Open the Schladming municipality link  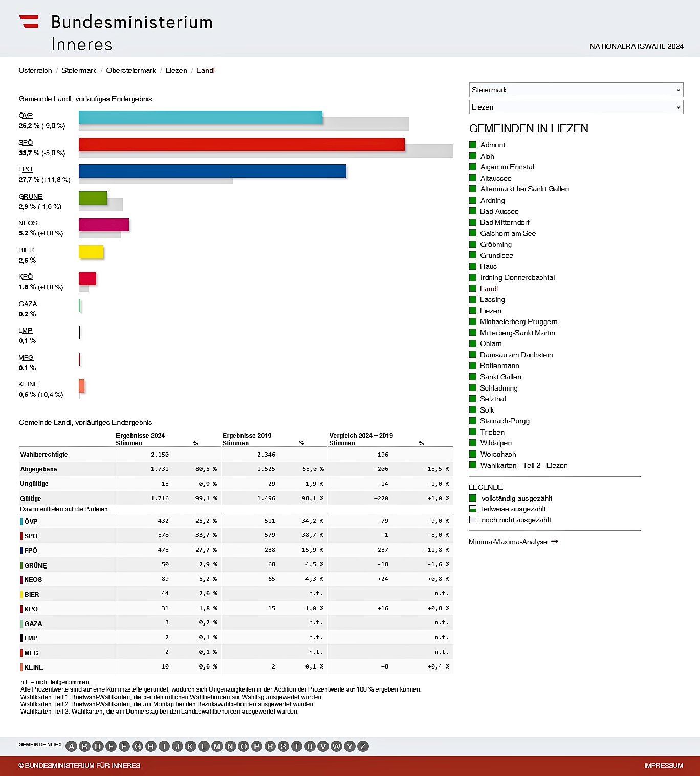point(498,388)
